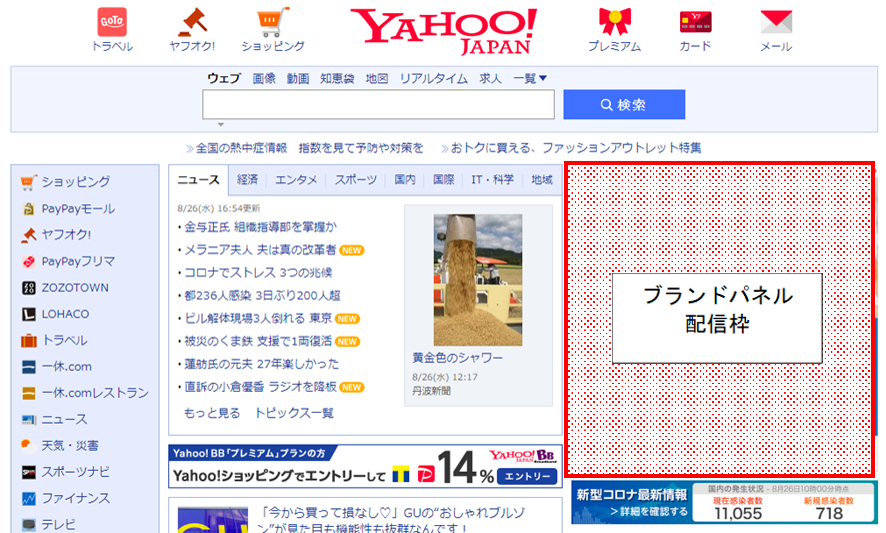Click the sidebar トラベル suitcase icon
The image size is (886, 533).
[x=29, y=340]
